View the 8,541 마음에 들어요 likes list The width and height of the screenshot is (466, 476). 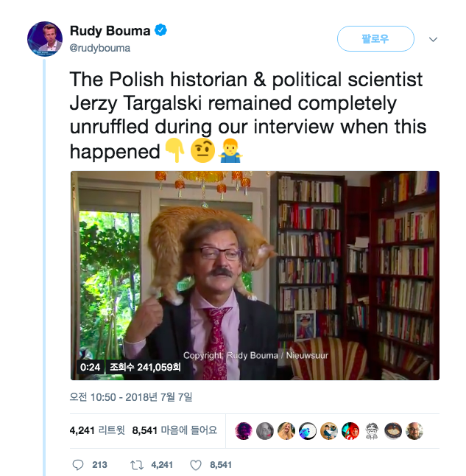(x=174, y=430)
